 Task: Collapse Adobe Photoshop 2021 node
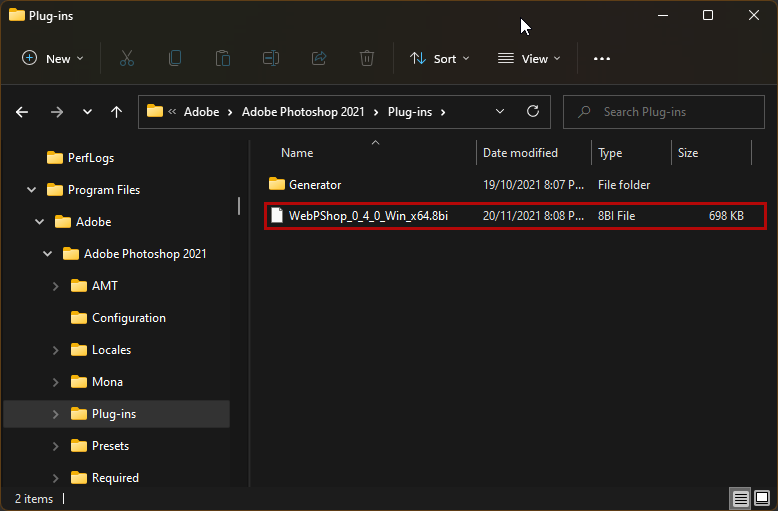[x=48, y=254]
